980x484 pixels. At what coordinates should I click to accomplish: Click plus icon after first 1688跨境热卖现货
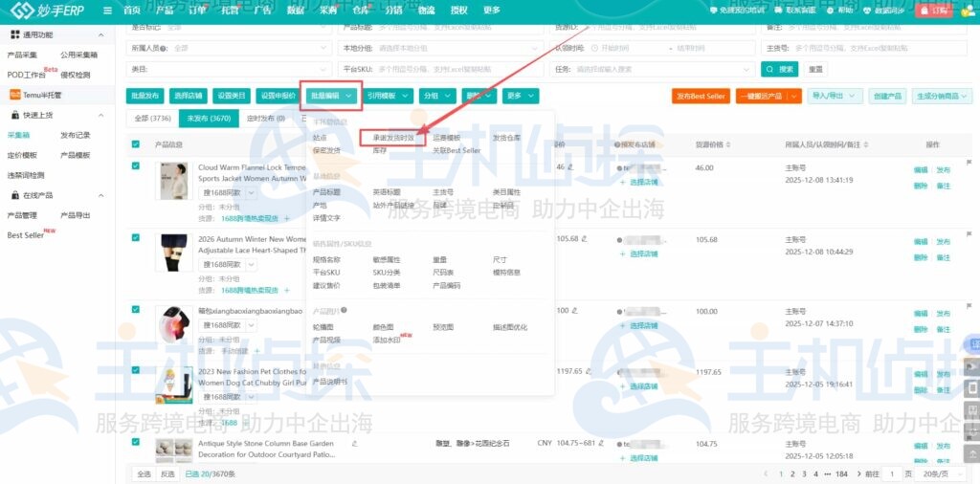[x=287, y=219]
